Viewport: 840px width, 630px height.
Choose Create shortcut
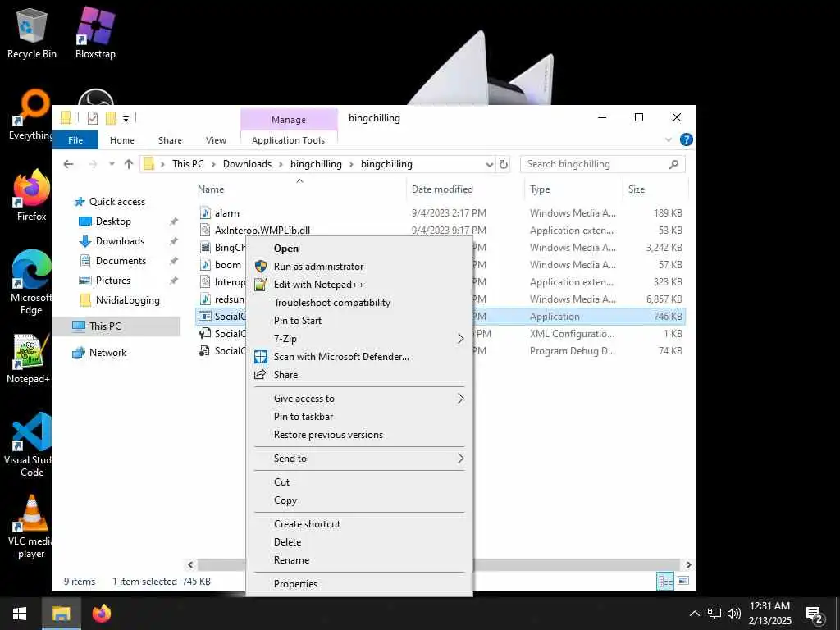[x=359, y=524]
